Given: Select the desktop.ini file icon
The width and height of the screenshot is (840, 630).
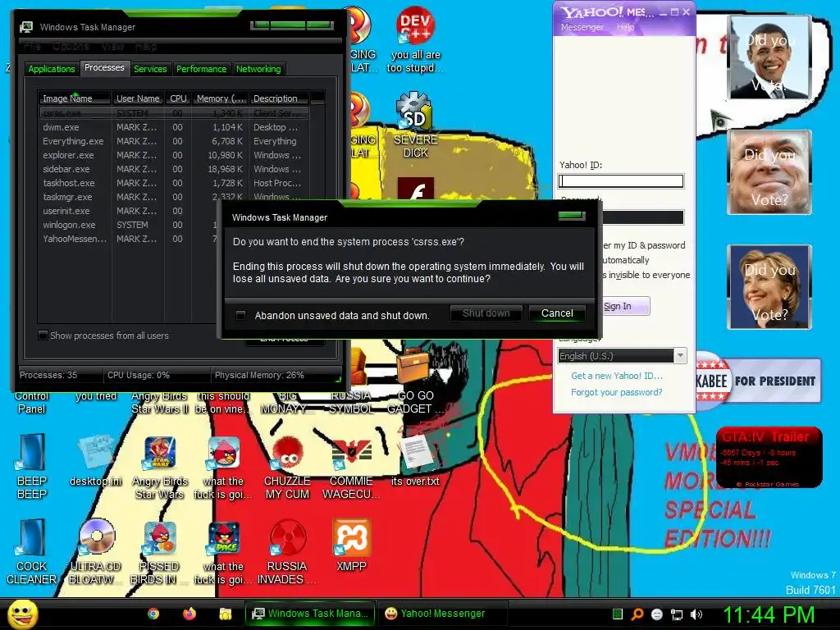Looking at the screenshot, I should point(96,461).
